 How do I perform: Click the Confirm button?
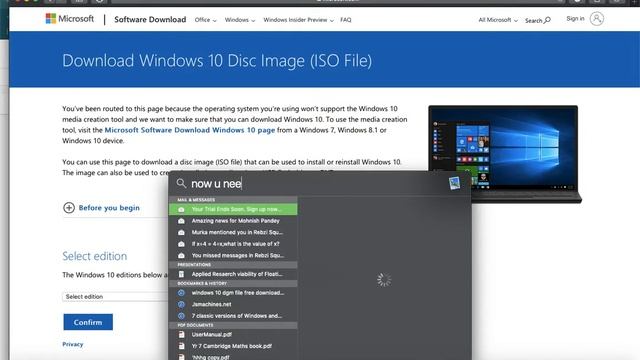[88, 322]
